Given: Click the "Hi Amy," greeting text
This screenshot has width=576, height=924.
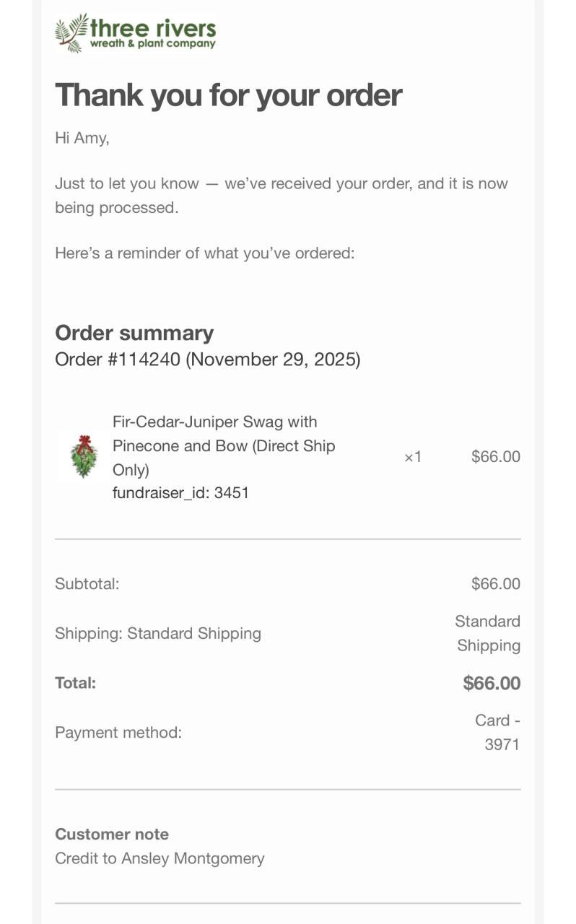Looking at the screenshot, I should click(82, 138).
